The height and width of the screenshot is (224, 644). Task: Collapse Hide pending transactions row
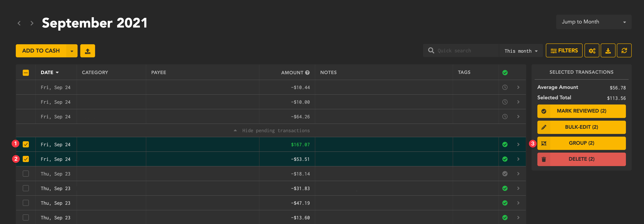272,130
